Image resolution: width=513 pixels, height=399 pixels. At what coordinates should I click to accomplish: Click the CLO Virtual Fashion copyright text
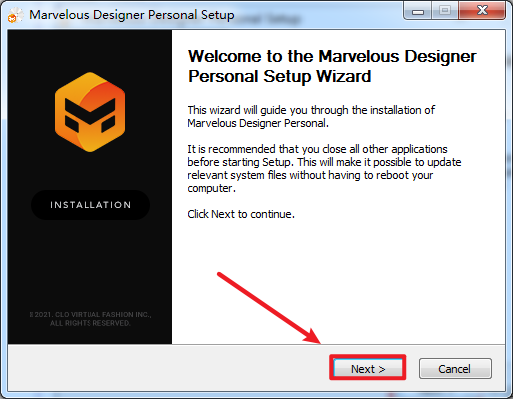tap(90, 319)
